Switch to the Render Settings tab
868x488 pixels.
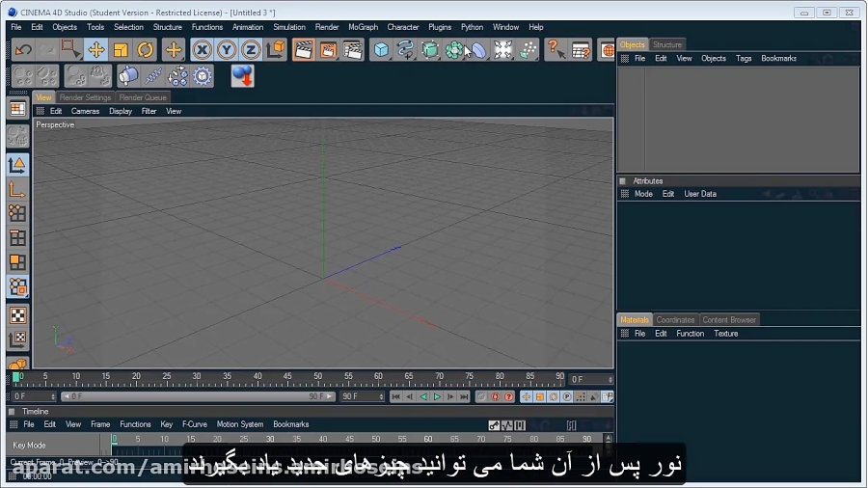(x=85, y=97)
